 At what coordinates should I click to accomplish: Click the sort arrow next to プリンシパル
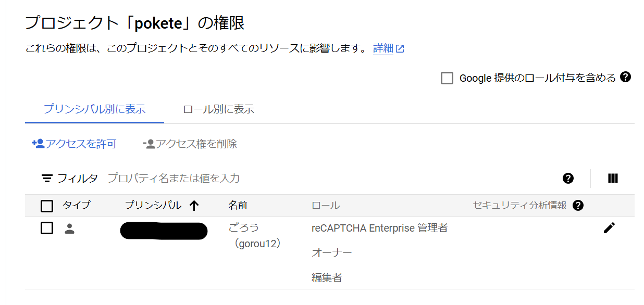point(194,206)
